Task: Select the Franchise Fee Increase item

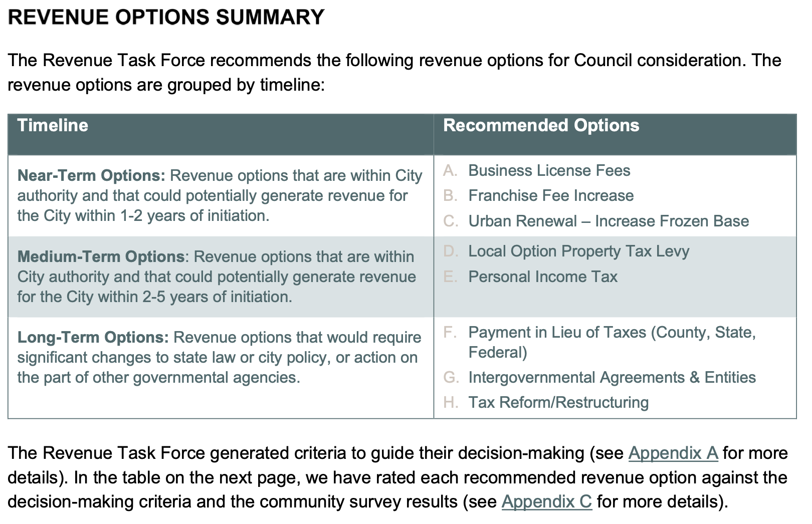Action: 550,196
